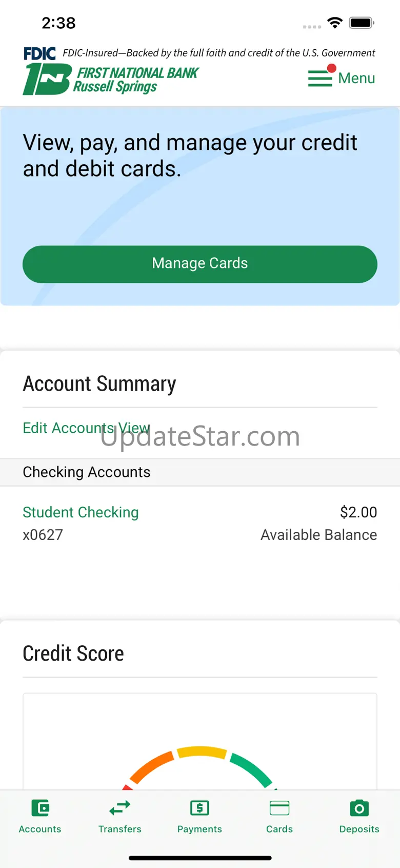Tap the Transfers arrows icon
This screenshot has height=868, width=400.
[x=120, y=808]
